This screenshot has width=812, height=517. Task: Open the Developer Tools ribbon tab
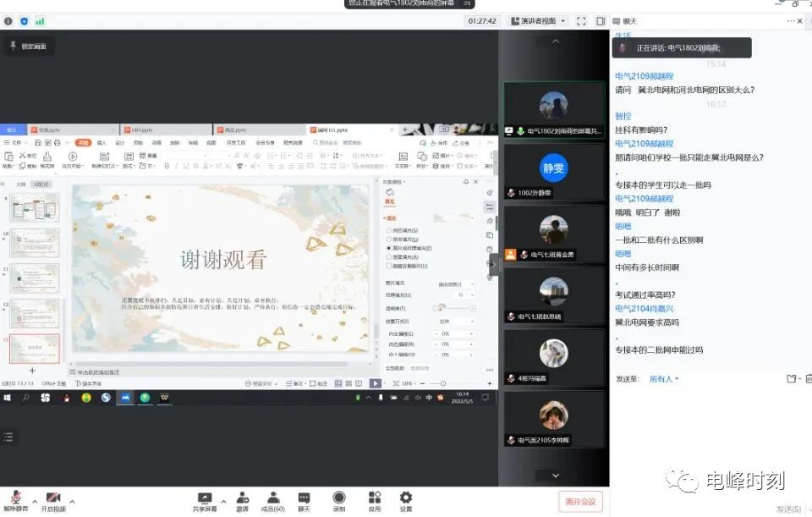coord(236,142)
